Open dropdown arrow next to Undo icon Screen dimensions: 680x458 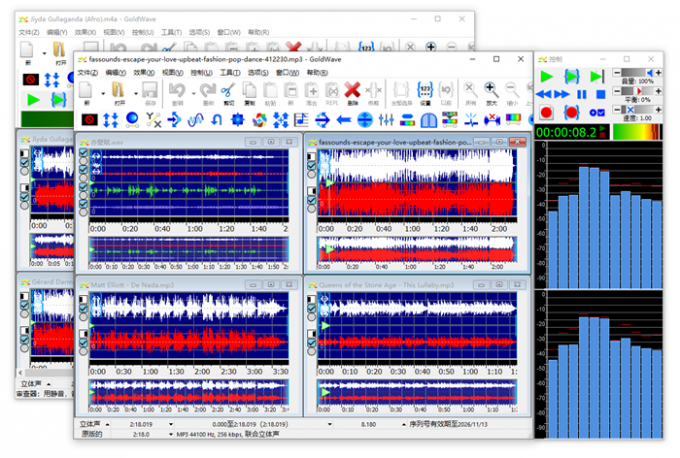(x=193, y=93)
